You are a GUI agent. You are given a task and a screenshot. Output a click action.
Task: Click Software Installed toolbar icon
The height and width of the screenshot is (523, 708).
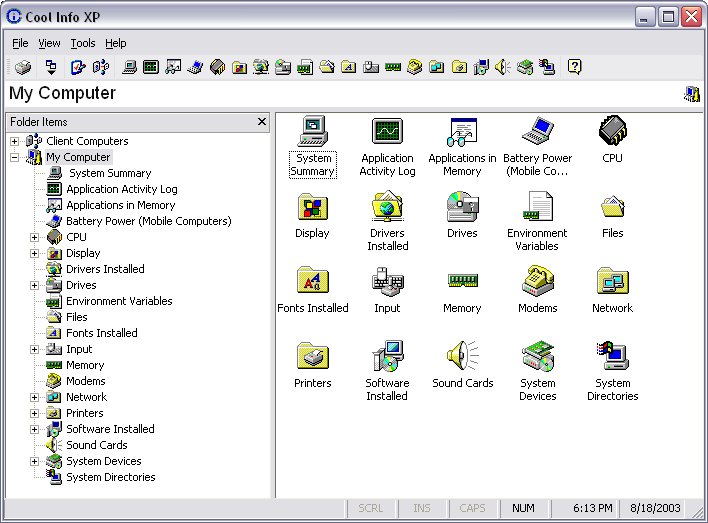(x=481, y=67)
